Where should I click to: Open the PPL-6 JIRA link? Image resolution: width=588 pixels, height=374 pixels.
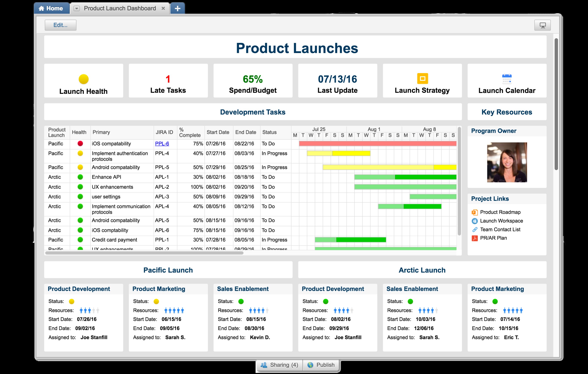(x=162, y=144)
